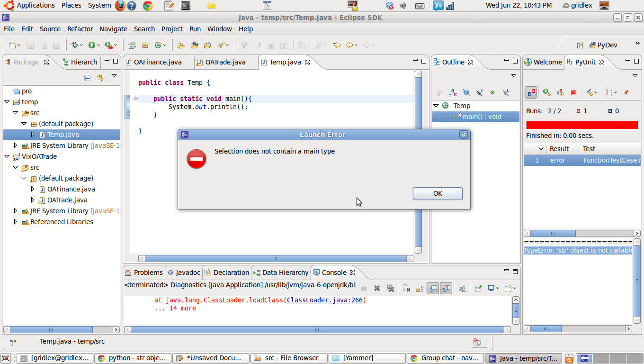Click the Open Perspective icon
Image resolution: width=644 pixels, height=364 pixels.
pyautogui.click(x=580, y=45)
